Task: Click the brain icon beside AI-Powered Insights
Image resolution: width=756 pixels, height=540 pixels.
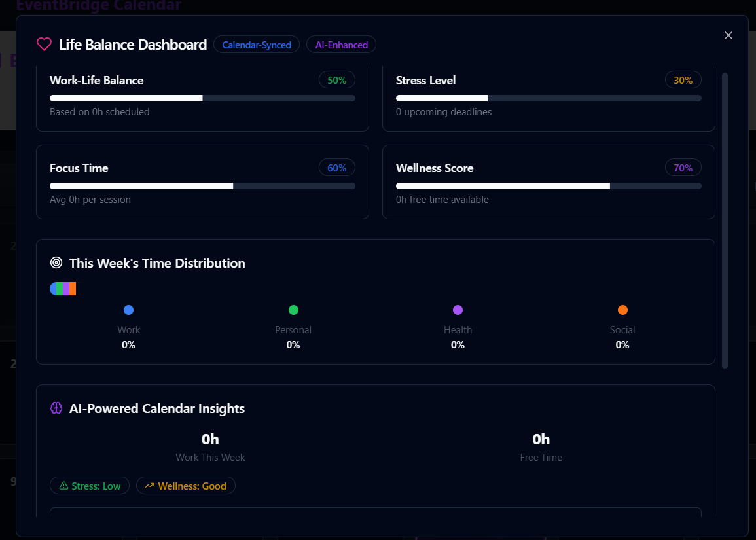Action: (x=56, y=408)
